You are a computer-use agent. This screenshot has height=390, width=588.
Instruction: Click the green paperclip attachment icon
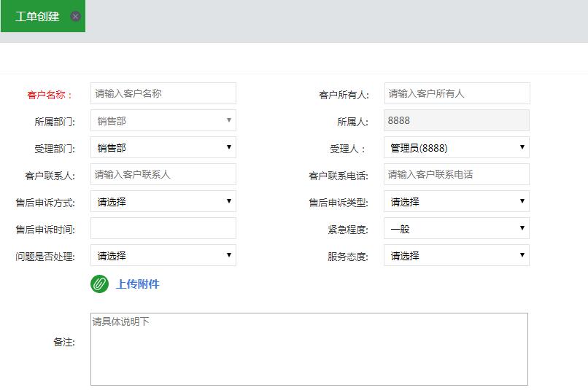99,284
